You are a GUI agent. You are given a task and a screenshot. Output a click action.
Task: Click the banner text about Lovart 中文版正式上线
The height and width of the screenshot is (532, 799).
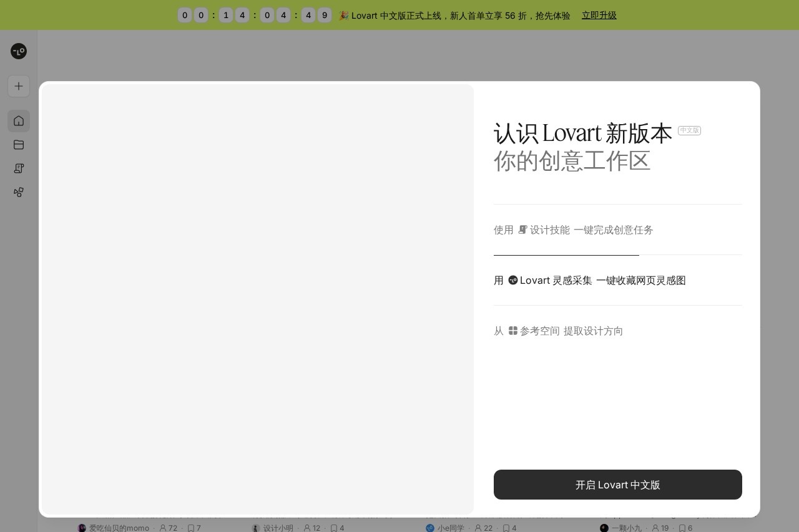pyautogui.click(x=461, y=16)
